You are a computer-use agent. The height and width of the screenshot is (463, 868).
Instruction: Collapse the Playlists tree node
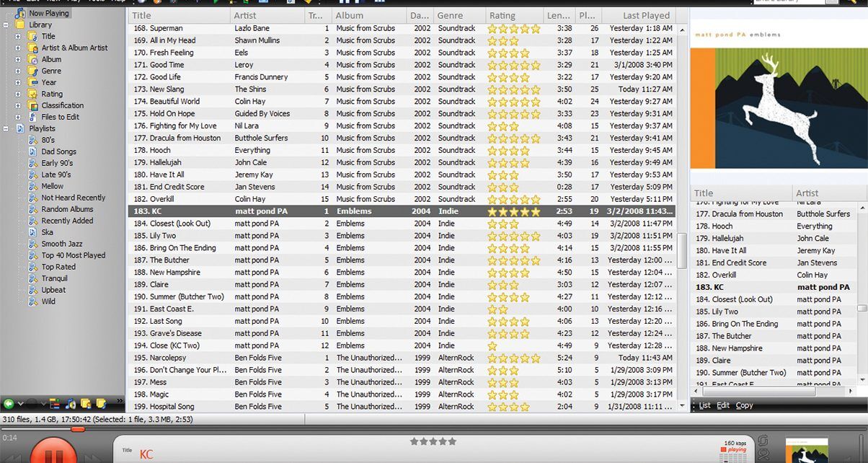pos(7,128)
